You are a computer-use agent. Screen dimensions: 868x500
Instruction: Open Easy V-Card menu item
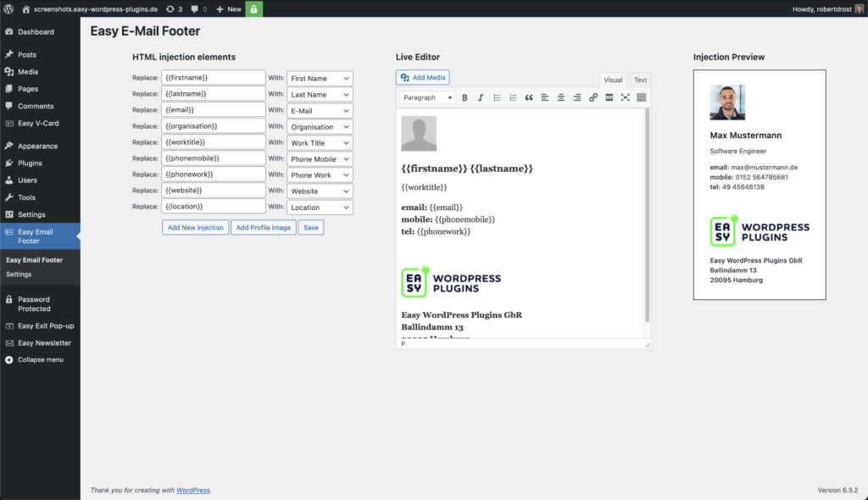point(40,124)
